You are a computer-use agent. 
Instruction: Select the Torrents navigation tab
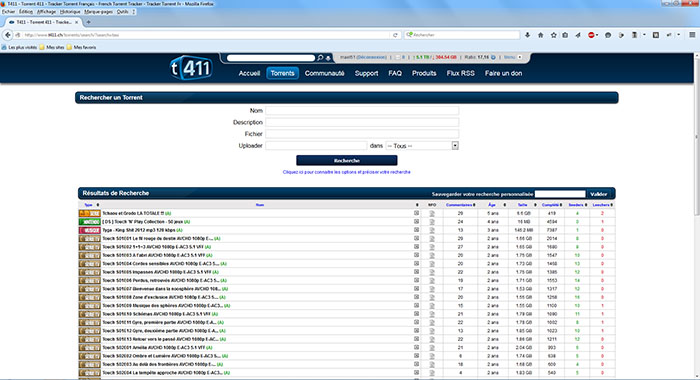tap(283, 73)
